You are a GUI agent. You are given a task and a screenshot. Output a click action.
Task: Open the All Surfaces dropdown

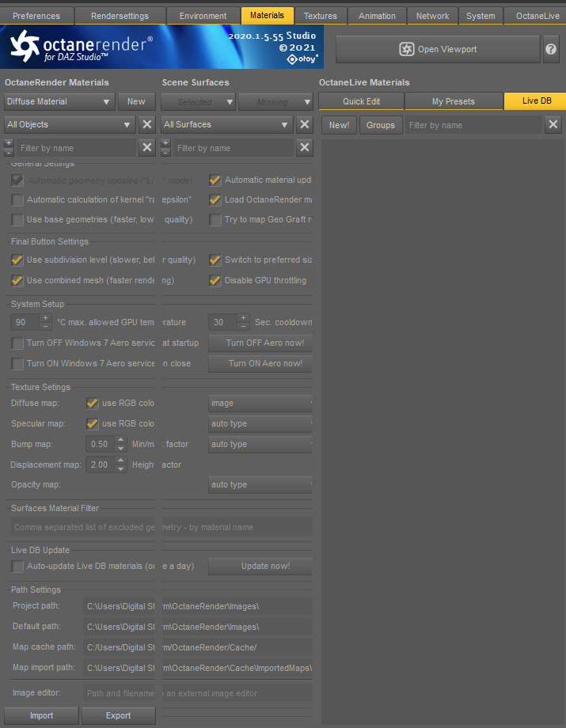point(226,124)
